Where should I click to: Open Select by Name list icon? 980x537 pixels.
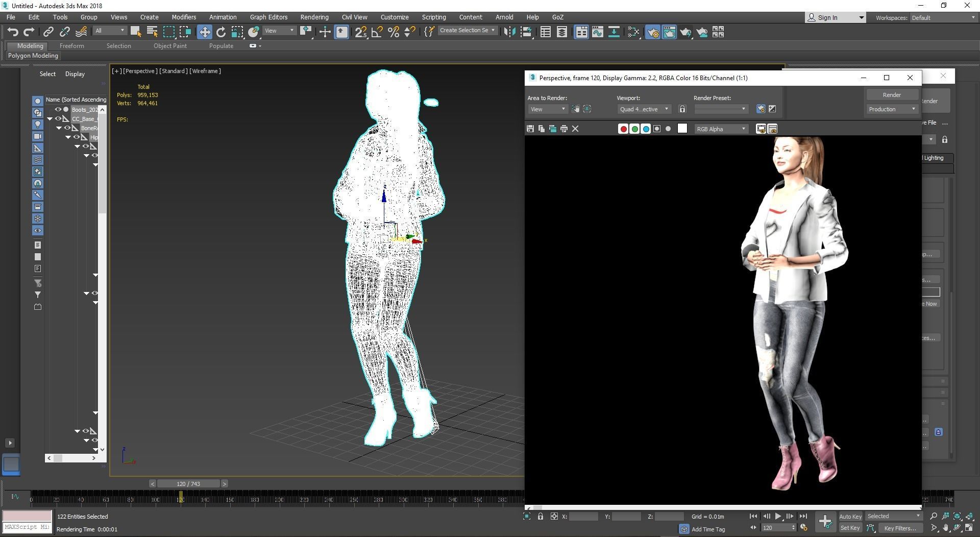[152, 32]
